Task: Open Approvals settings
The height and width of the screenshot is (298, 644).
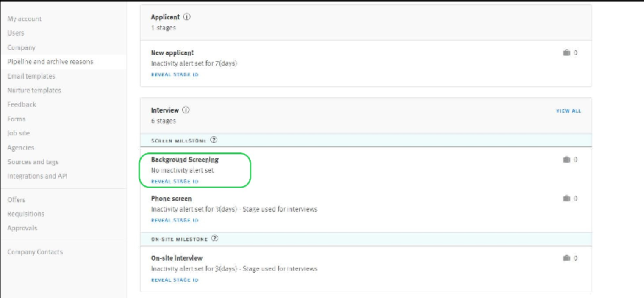Action: [22, 228]
